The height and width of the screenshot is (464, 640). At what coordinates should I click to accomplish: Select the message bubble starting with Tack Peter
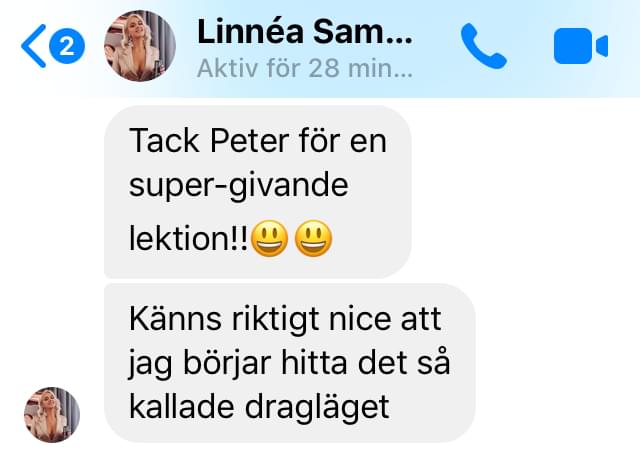pyautogui.click(x=258, y=192)
